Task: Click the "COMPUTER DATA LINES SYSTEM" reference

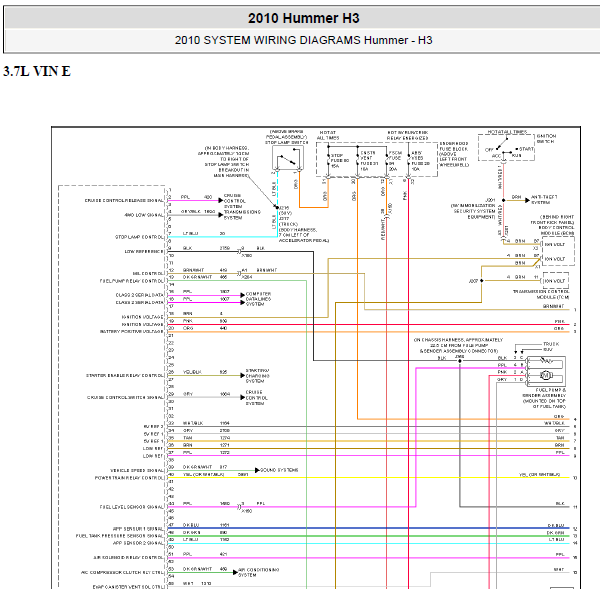Action: pyautogui.click(x=258, y=299)
